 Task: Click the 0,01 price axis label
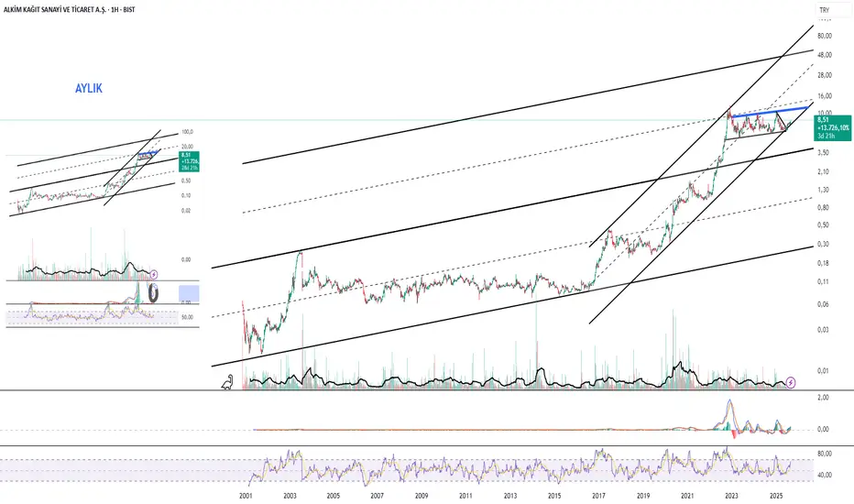(823, 371)
